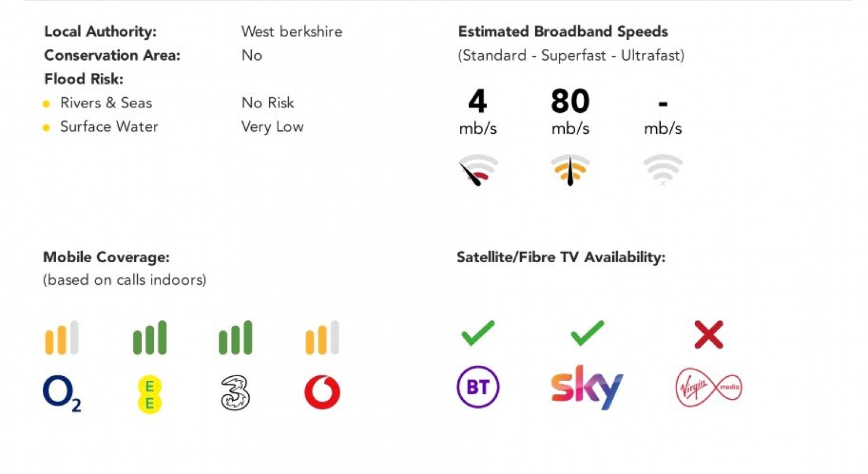Click the Surface Water flood risk label

109,127
